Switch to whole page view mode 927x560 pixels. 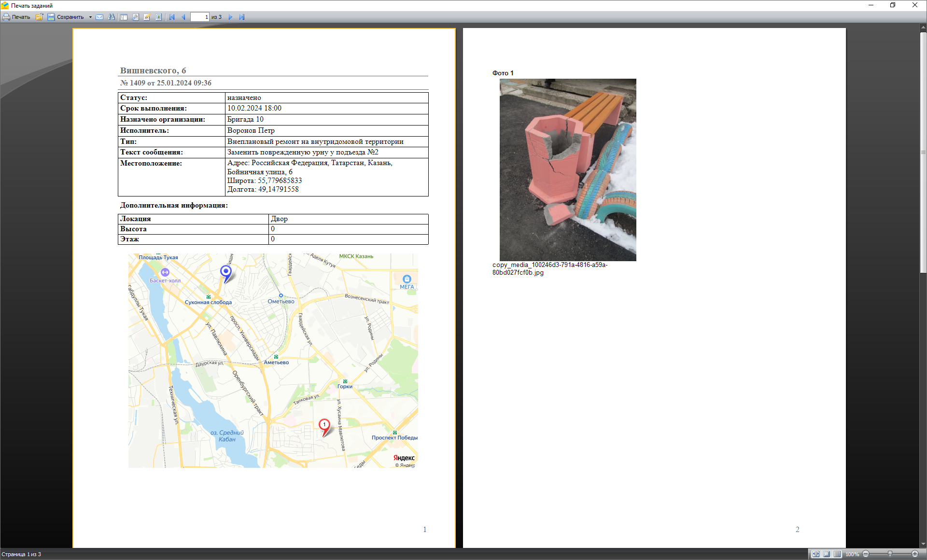(x=826, y=554)
